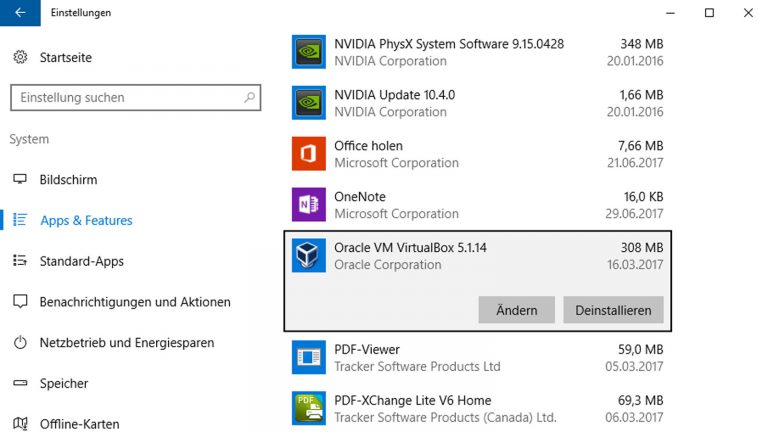Focus the Einstellung suchen search field
Image resolution: width=768 pixels, height=432 pixels.
125,98
